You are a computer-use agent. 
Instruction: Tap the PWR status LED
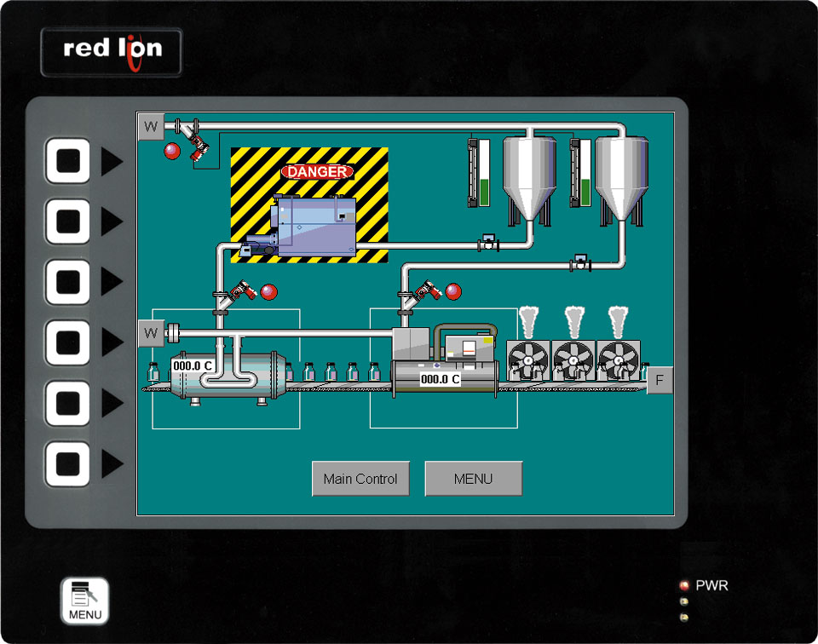click(x=684, y=585)
